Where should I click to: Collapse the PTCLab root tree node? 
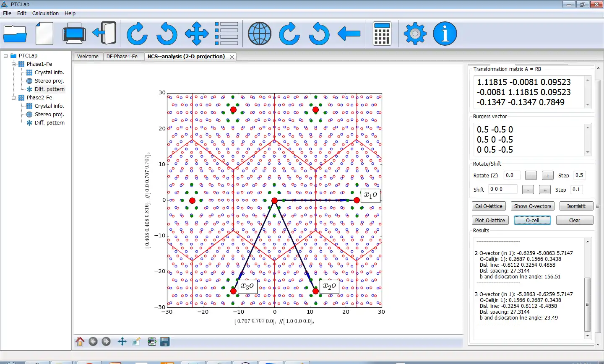point(6,56)
